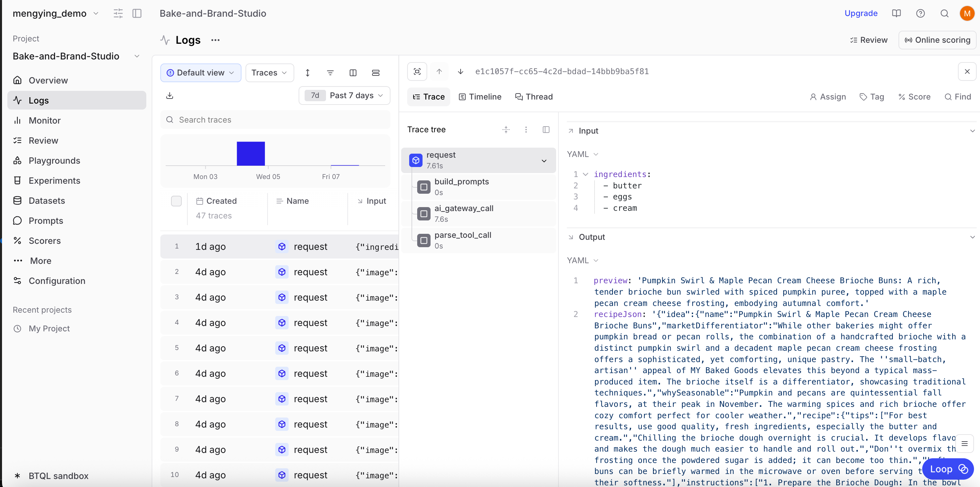Open the documentation book icon
Image resolution: width=980 pixels, height=487 pixels.
coord(896,13)
